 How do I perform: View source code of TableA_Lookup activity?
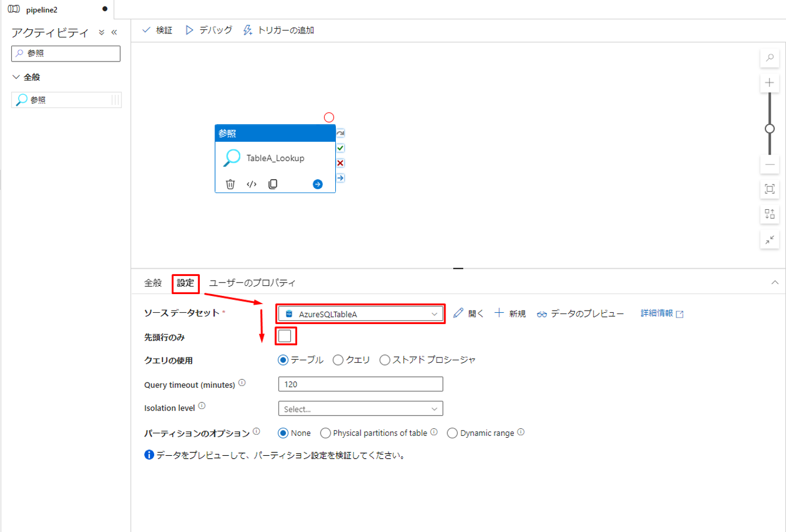[x=251, y=184]
